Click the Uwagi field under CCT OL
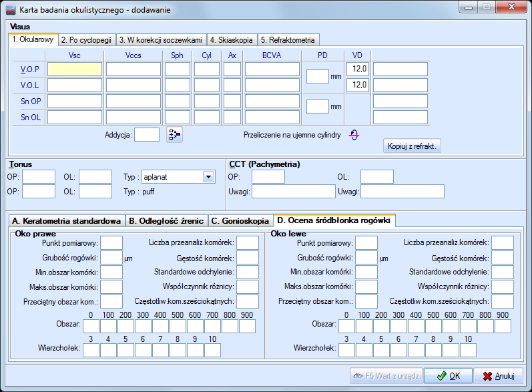 pyautogui.click(x=403, y=192)
